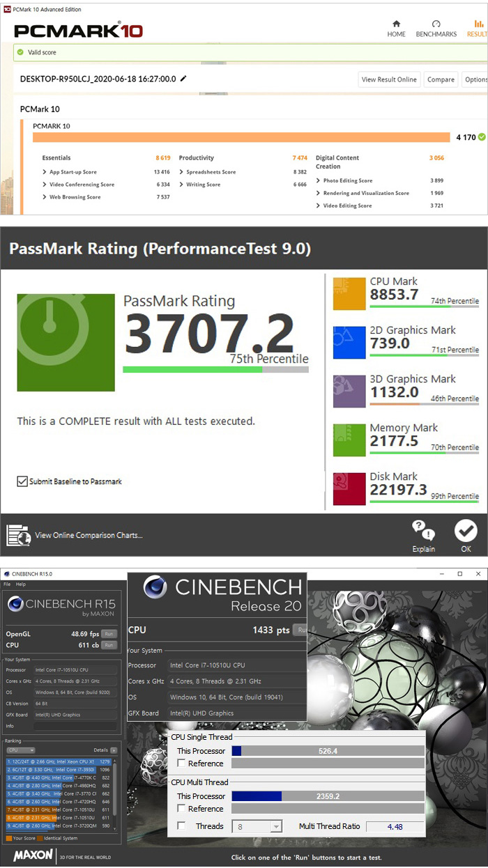
Task: Click the Options button in PCMark
Action: click(x=475, y=79)
